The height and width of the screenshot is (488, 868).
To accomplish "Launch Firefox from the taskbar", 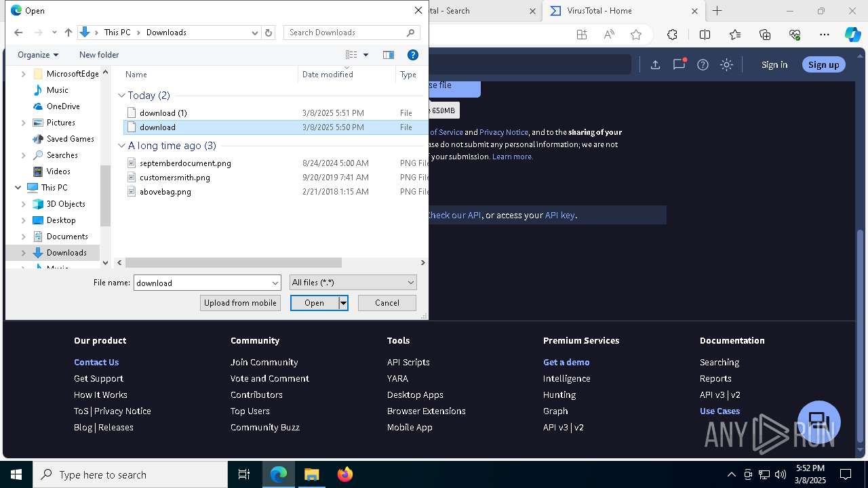I will (344, 474).
